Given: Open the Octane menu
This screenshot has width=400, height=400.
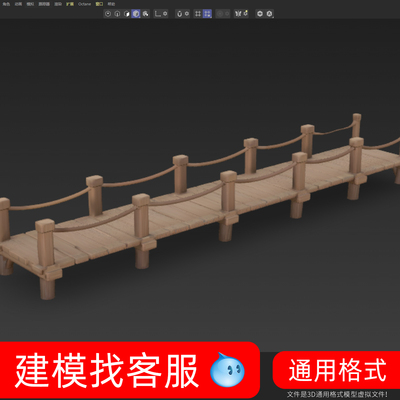Looking at the screenshot, I should point(85,4).
